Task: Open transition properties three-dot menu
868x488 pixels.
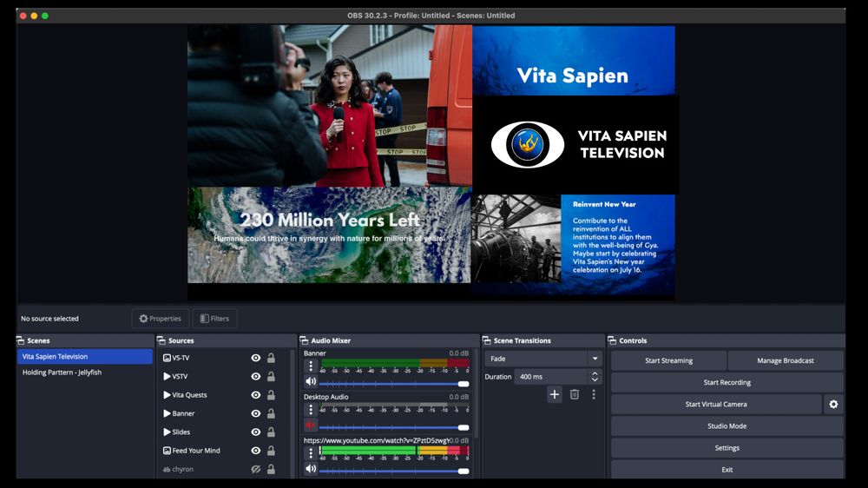Action: click(594, 394)
